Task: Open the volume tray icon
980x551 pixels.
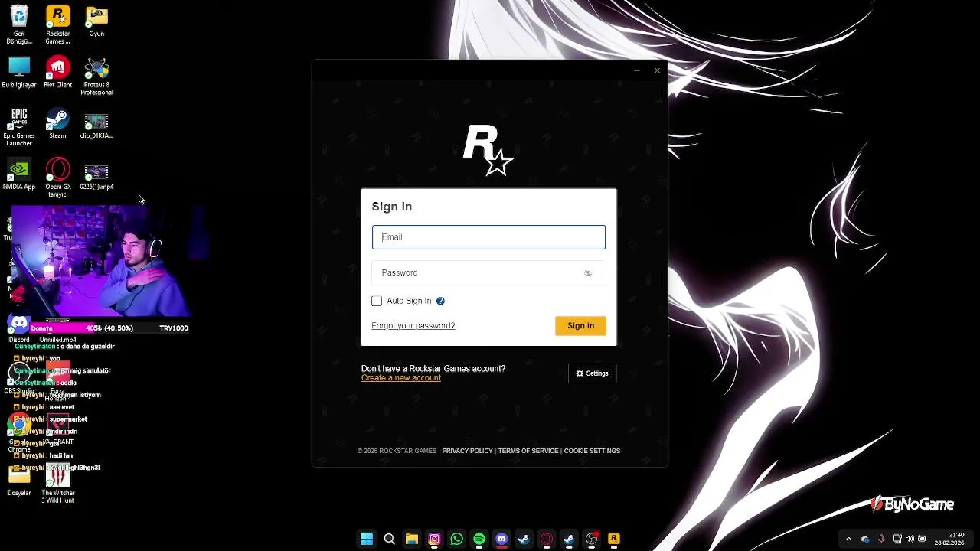Action: click(x=910, y=540)
